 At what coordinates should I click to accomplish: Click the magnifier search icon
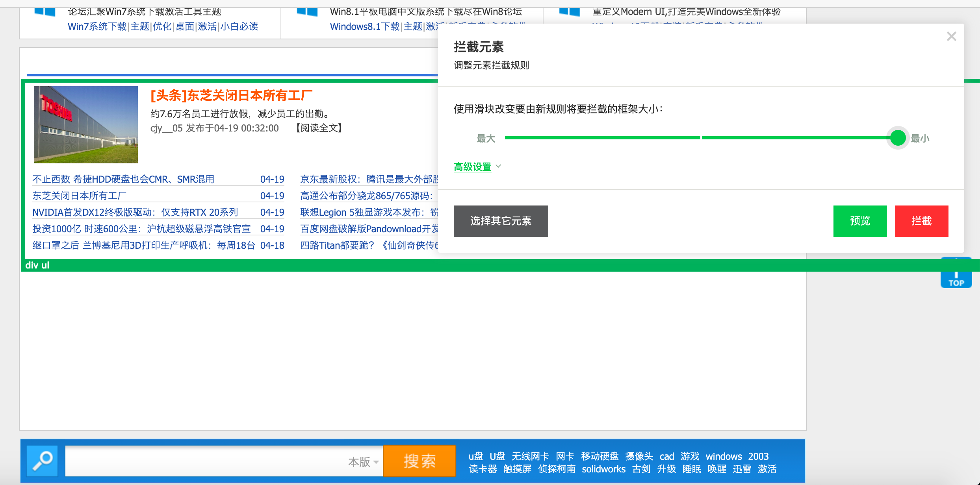click(x=43, y=461)
